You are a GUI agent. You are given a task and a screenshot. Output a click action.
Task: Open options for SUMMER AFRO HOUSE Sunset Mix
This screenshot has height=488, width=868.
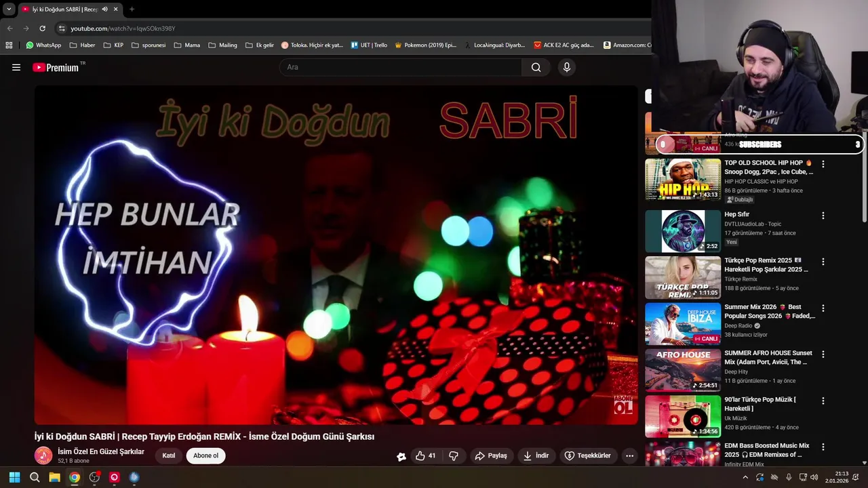click(823, 354)
